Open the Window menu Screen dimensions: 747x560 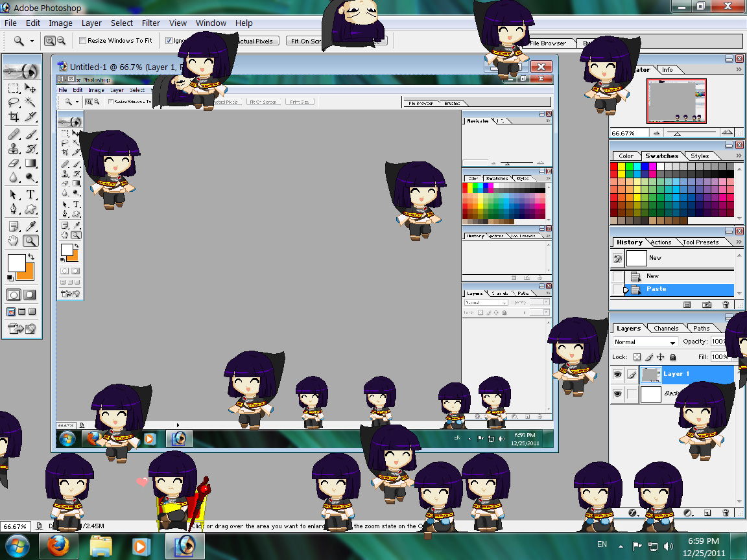211,23
